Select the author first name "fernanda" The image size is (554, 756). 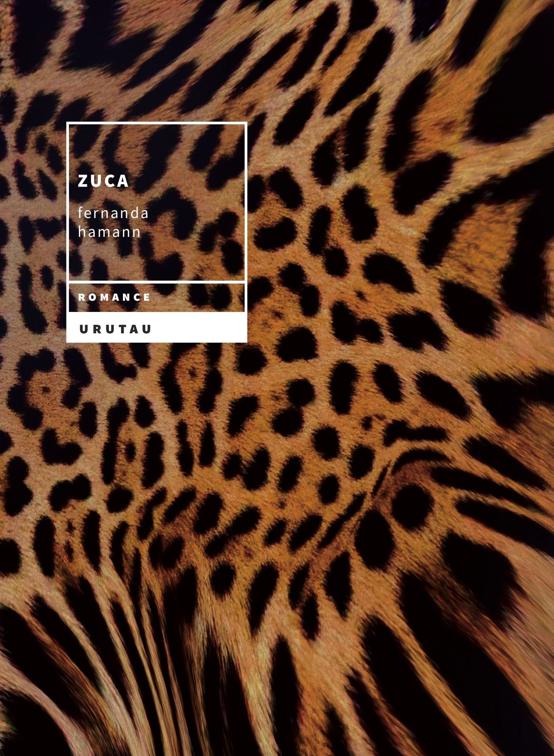click(113, 213)
